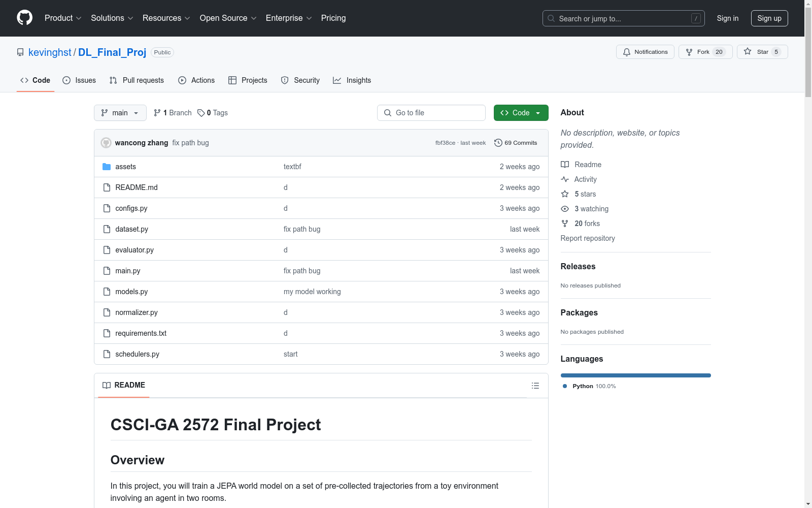
Task: Click the star icon beside 5 stars
Action: click(x=565, y=194)
